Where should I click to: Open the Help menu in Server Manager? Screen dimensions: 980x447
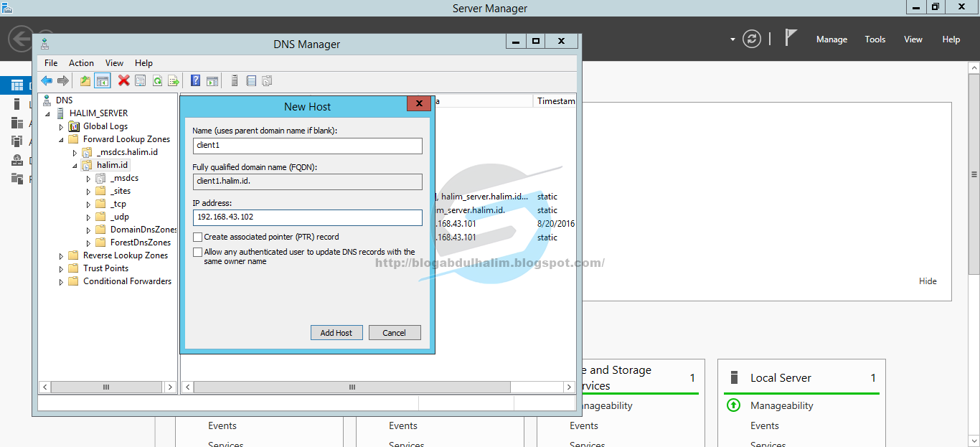(x=951, y=39)
